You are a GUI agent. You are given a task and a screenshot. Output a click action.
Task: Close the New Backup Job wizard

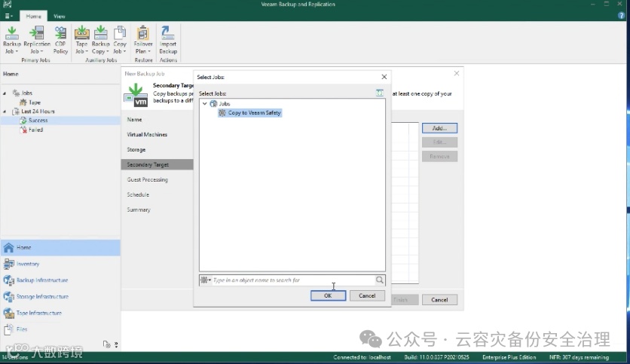(457, 73)
